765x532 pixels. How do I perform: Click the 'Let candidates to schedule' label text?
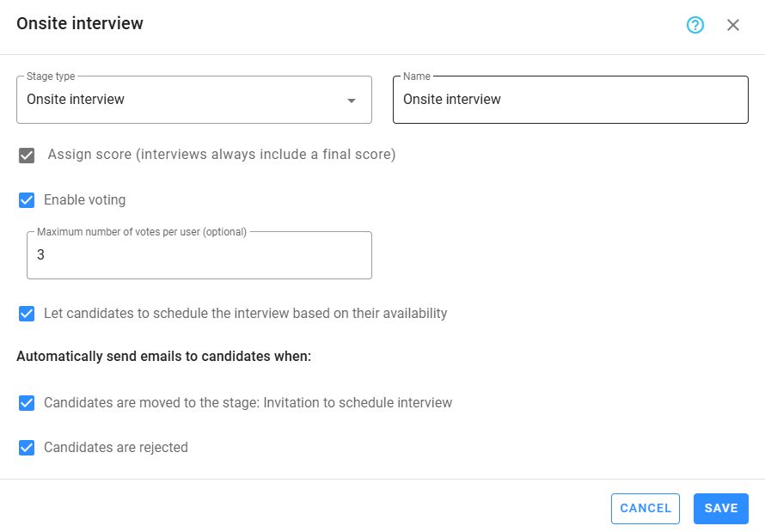click(x=245, y=314)
